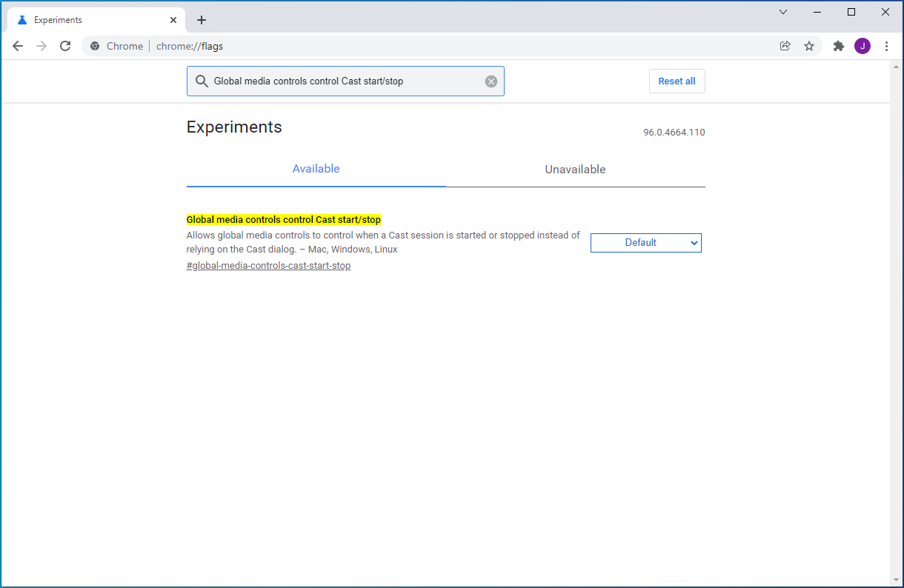Image resolution: width=904 pixels, height=588 pixels.
Task: Expand the Default dropdown for Cast flag
Action: [x=645, y=243]
